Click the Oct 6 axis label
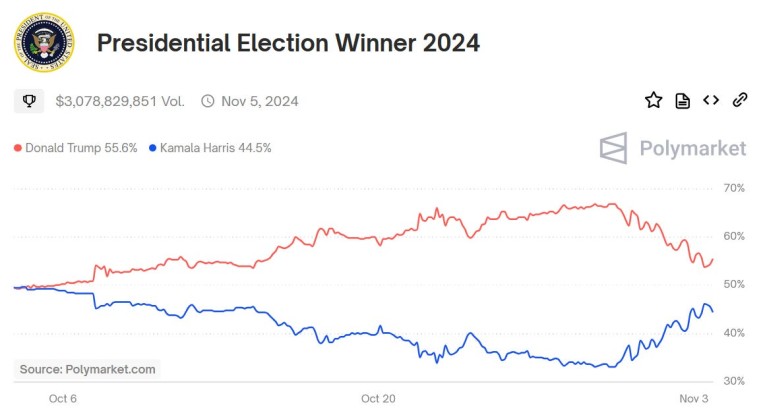 tap(62, 398)
